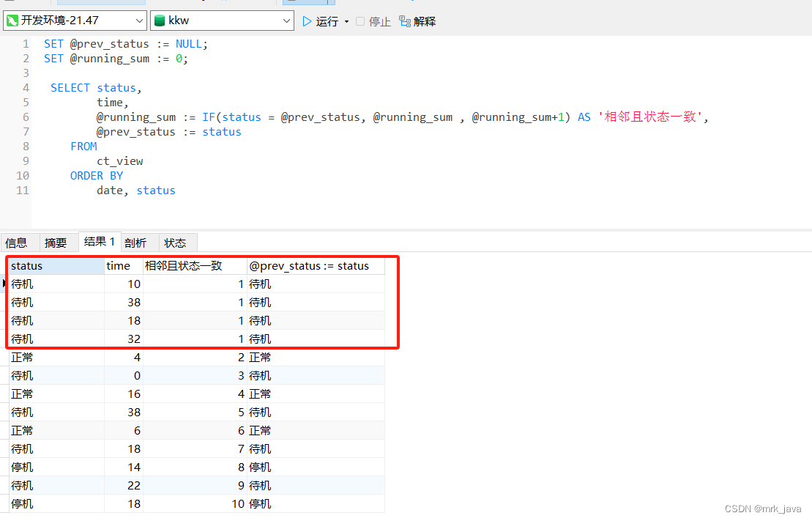The width and height of the screenshot is (812, 521).
Task: Click the green connection icon beside 开发环境-21.47
Action: [x=12, y=21]
